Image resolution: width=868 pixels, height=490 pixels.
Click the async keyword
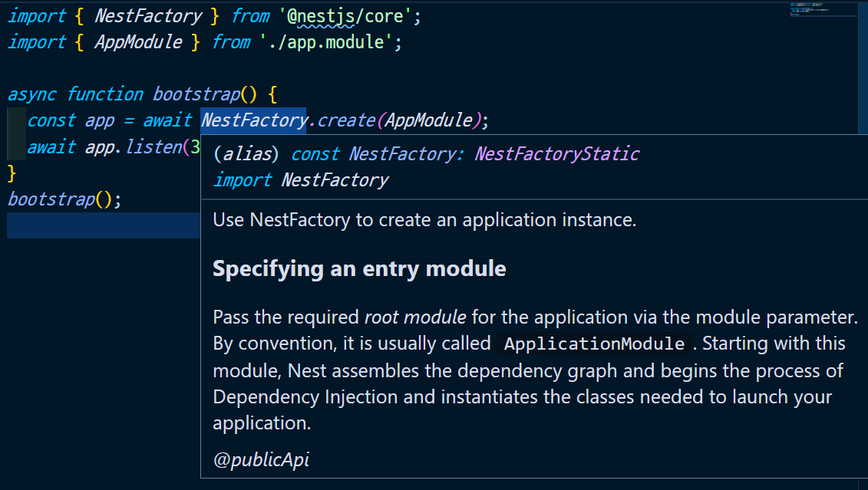coord(32,94)
